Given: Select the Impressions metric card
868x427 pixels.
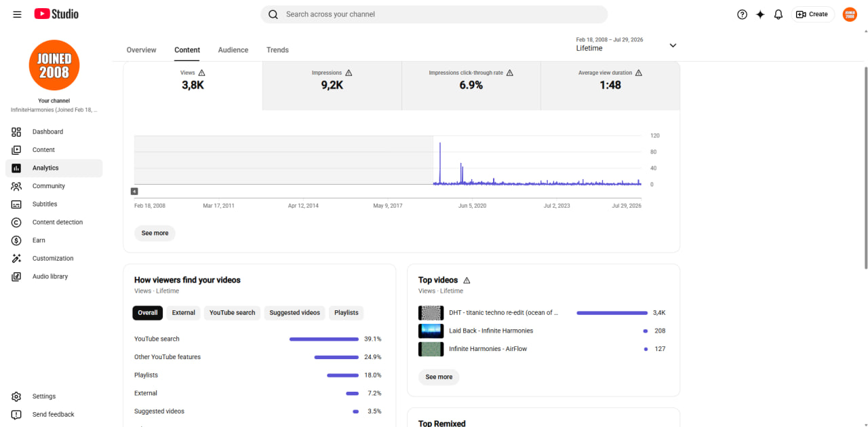Looking at the screenshot, I should pyautogui.click(x=332, y=86).
